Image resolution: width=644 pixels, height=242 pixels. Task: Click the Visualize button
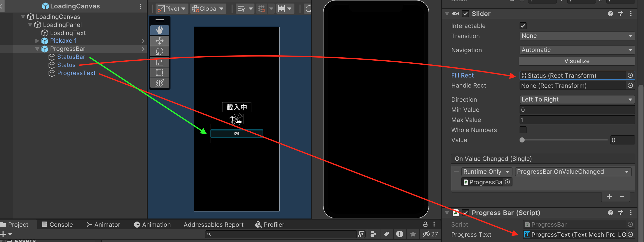[x=576, y=61]
